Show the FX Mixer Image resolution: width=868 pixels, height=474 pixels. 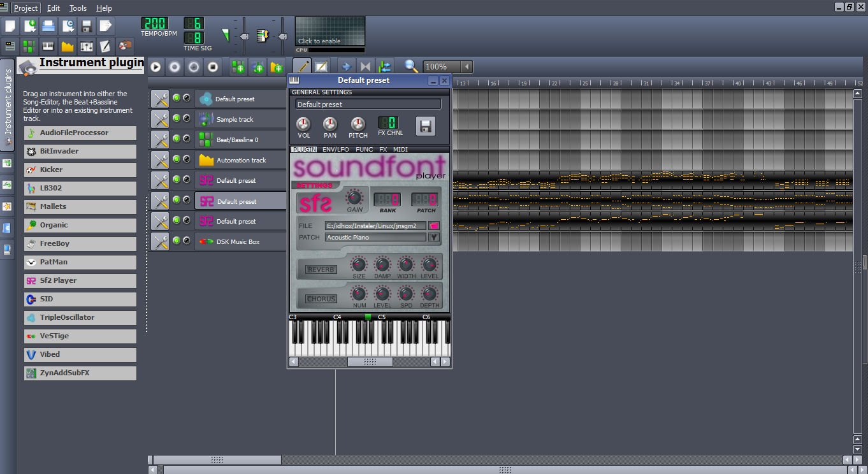(x=87, y=46)
